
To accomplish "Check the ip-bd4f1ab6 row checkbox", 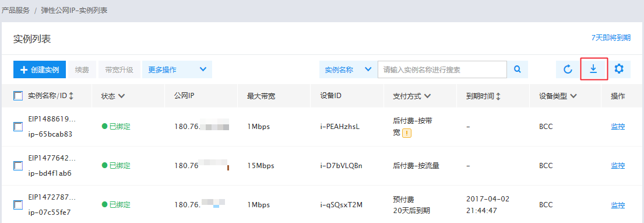I will pyautogui.click(x=18, y=166).
